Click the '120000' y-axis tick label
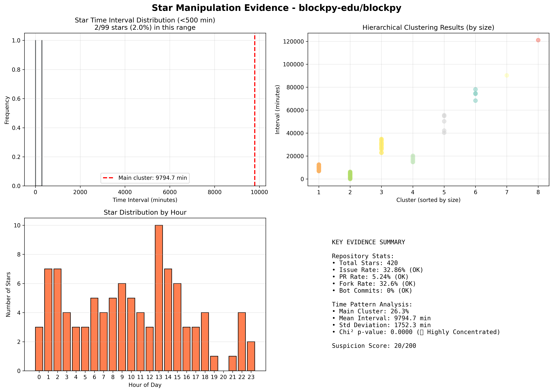 [x=293, y=42]
